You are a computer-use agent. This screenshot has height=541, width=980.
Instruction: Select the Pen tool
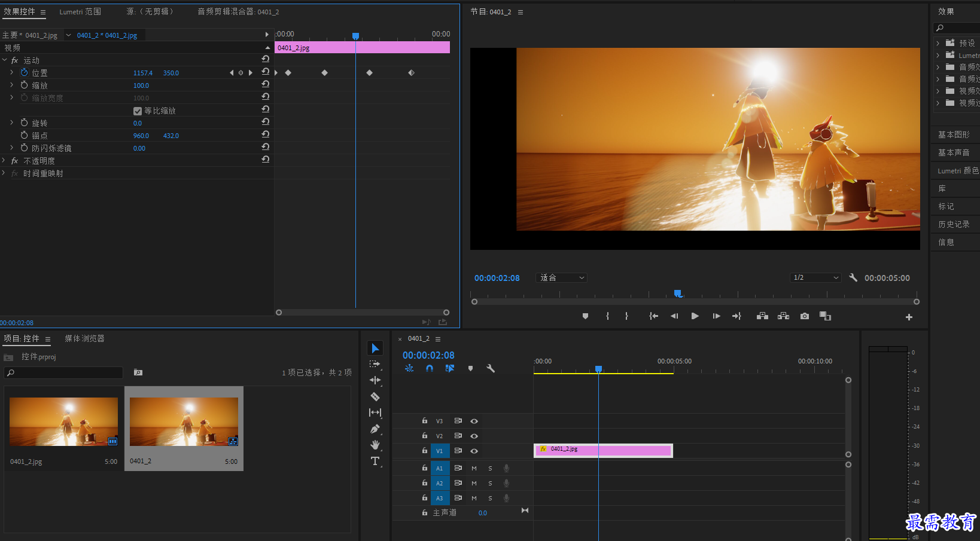click(x=375, y=429)
